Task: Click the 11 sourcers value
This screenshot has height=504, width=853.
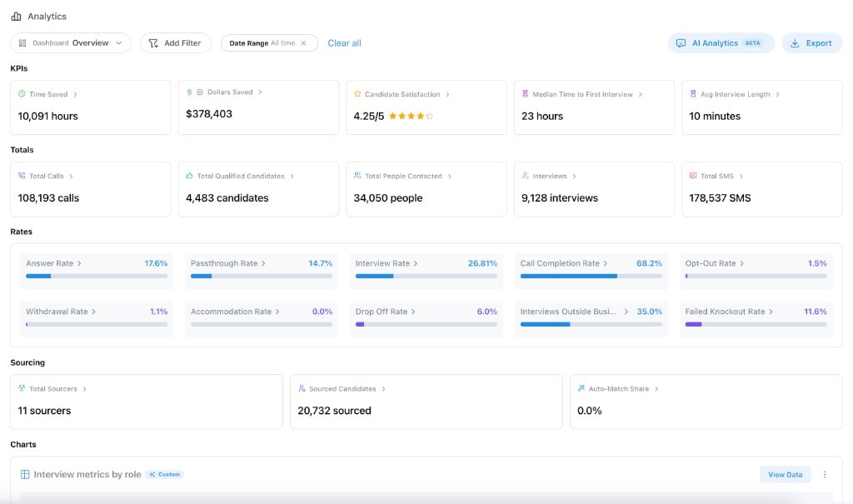Action: (x=44, y=411)
